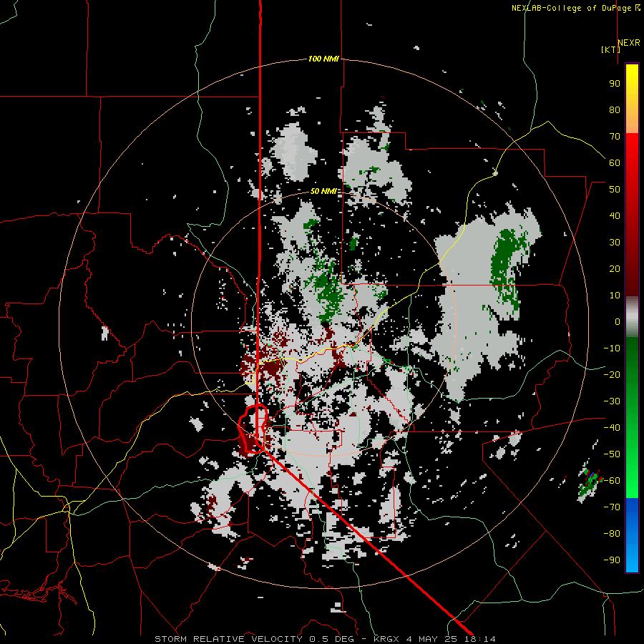Click the -10 knot scale label
The image size is (644, 644).
tap(612, 348)
